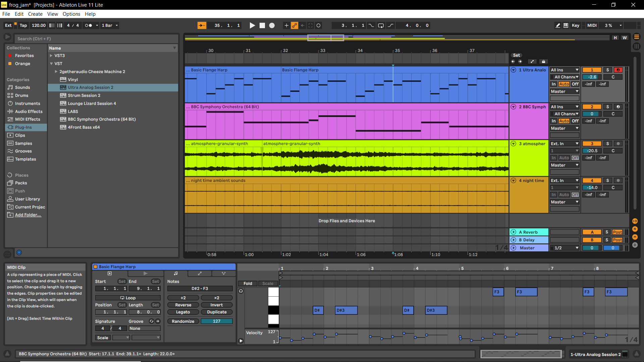Toggle Follow playback button
This screenshot has height=362, width=644.
[x=202, y=25]
